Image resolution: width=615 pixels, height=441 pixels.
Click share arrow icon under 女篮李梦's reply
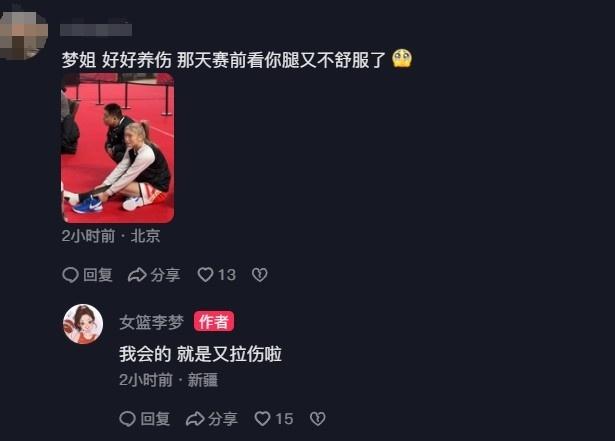pyautogui.click(x=195, y=419)
